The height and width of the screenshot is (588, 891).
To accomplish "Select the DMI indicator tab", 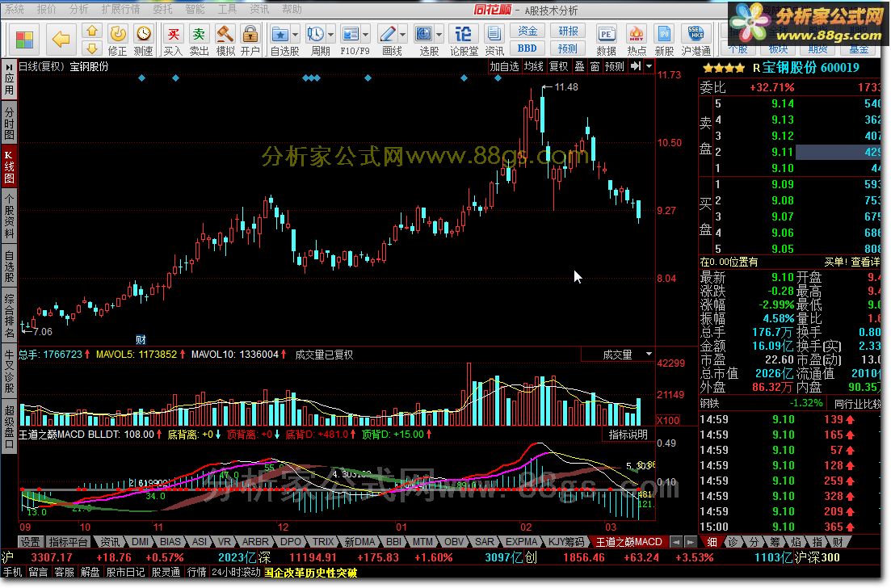I will point(140,542).
